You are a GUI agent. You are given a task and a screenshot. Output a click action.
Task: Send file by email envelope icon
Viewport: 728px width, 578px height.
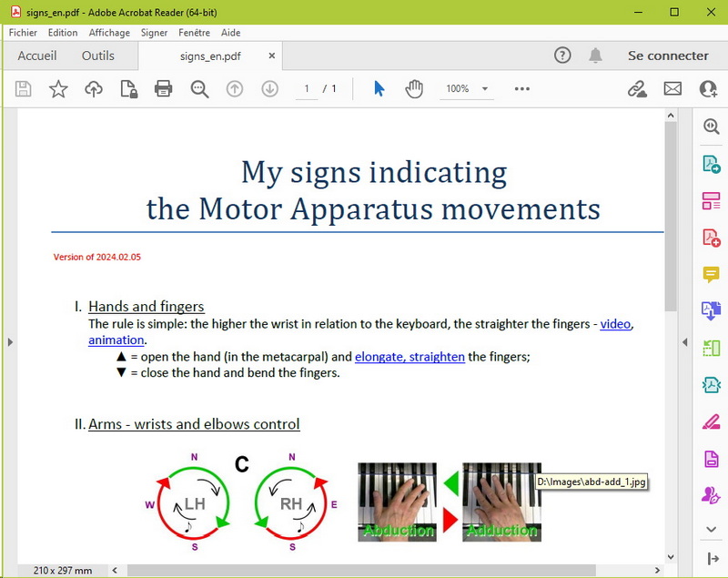point(672,88)
